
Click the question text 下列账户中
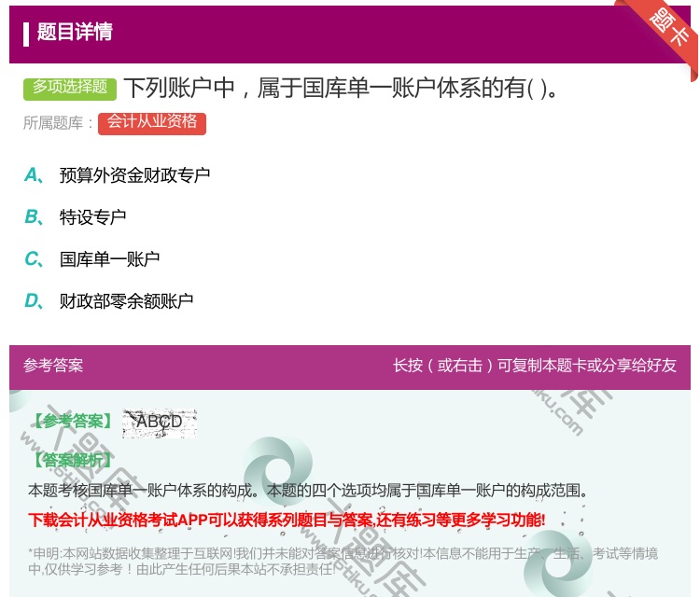340,88
